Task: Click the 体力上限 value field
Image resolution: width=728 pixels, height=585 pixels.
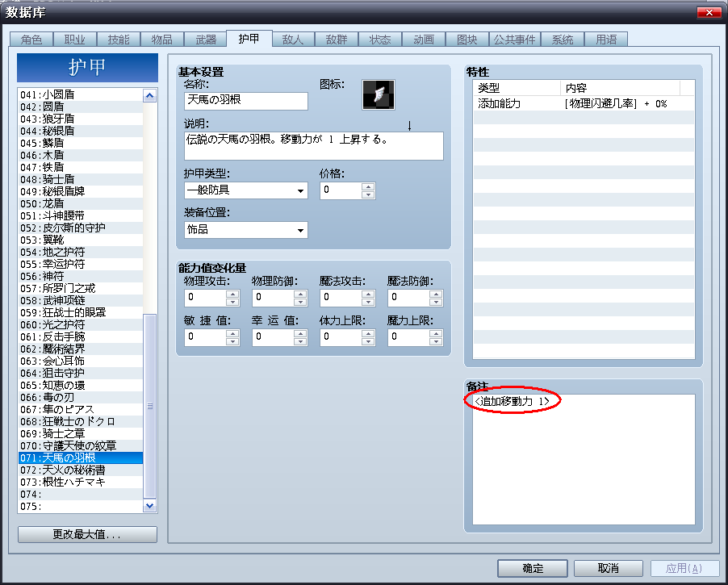Action: [341, 337]
